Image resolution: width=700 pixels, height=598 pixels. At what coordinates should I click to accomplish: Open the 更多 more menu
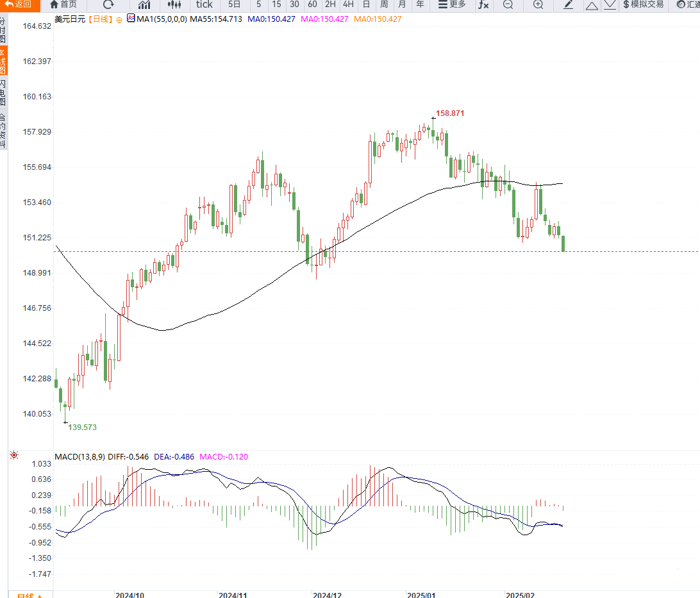(x=452, y=4)
